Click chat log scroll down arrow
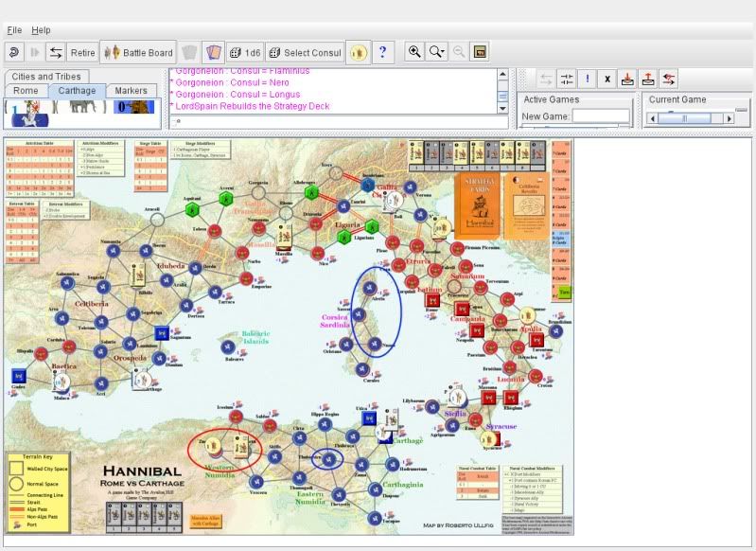Screen dimensions: 756x551 [x=502, y=109]
